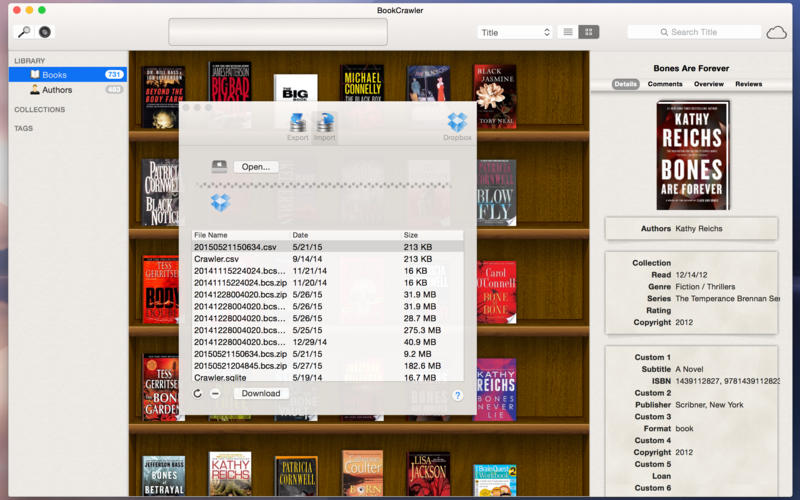
Task: Click the minus delete file icon
Action: (x=215, y=393)
